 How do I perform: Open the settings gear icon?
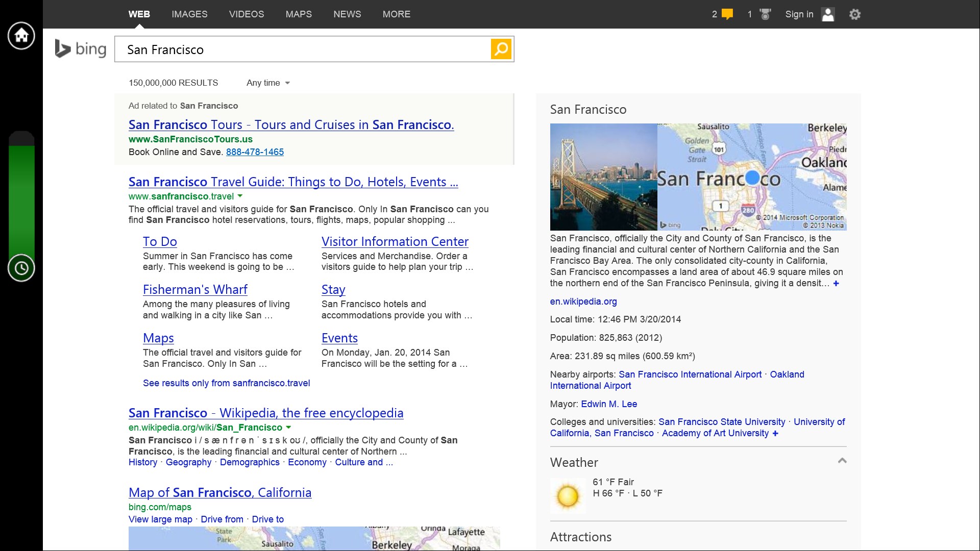point(855,14)
